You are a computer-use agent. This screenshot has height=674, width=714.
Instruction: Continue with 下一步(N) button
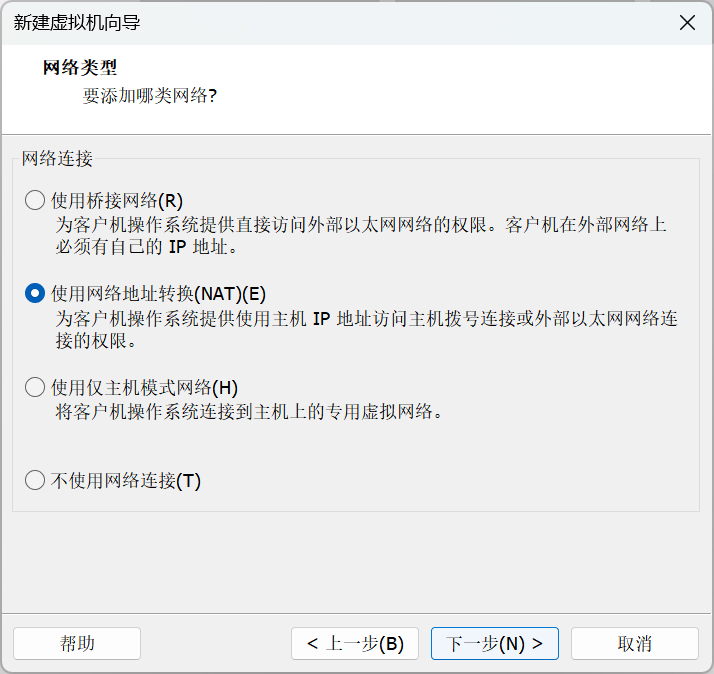pyautogui.click(x=495, y=643)
